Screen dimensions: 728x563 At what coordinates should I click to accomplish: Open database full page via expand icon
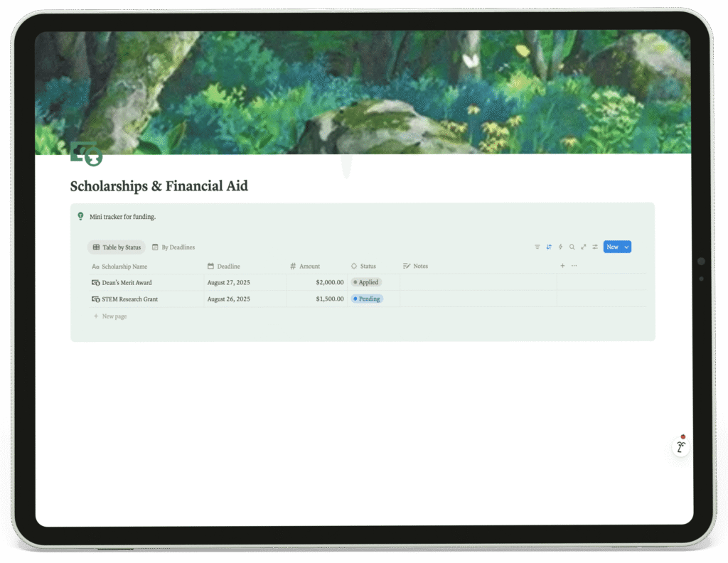click(x=584, y=247)
